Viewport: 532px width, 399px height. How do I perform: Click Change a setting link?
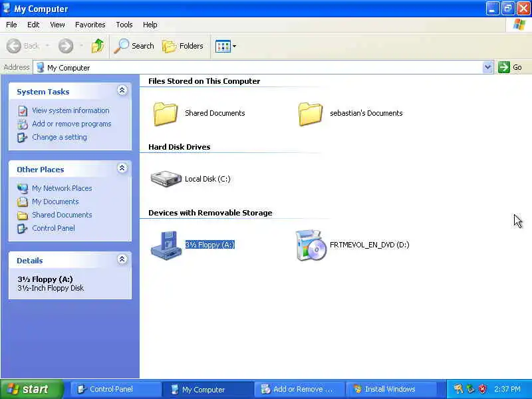click(59, 137)
